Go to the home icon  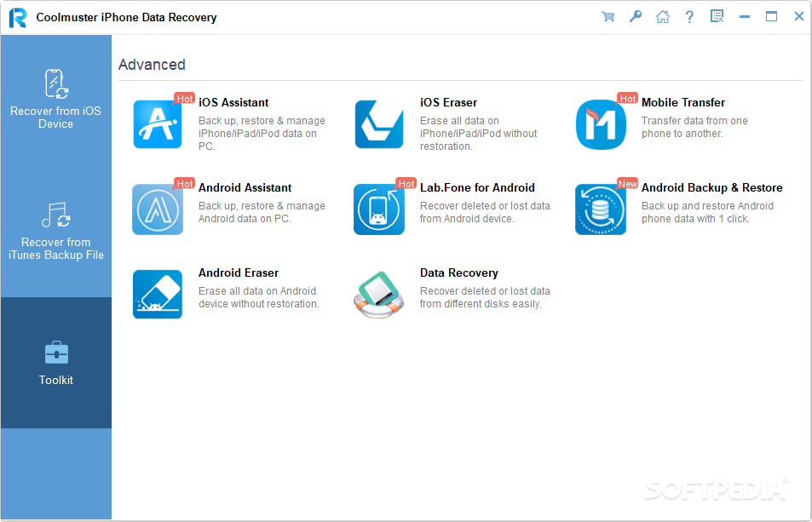(662, 16)
